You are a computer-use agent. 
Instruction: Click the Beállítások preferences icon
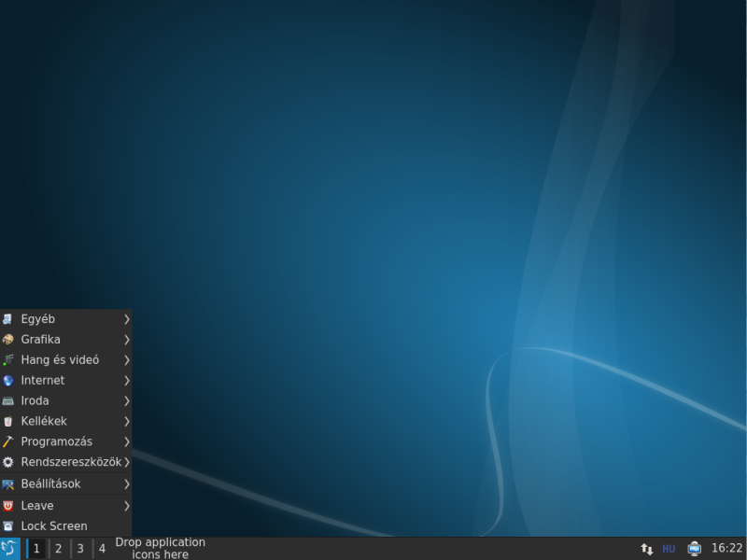(x=7, y=484)
